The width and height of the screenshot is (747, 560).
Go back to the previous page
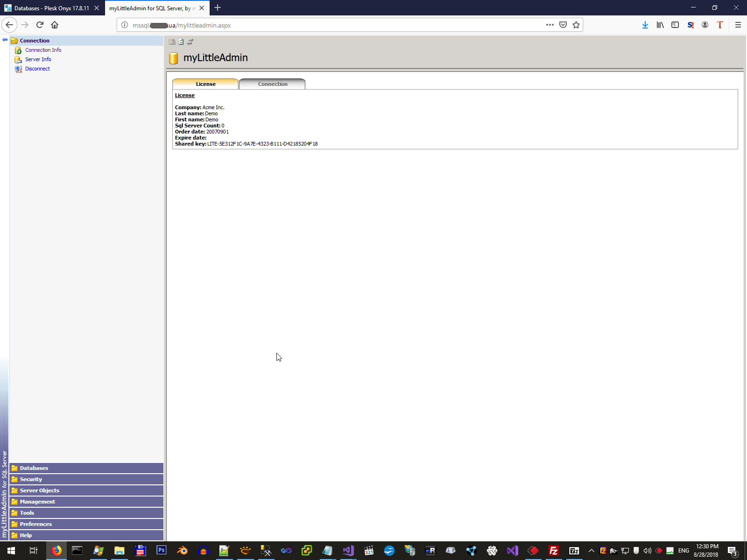(x=9, y=25)
